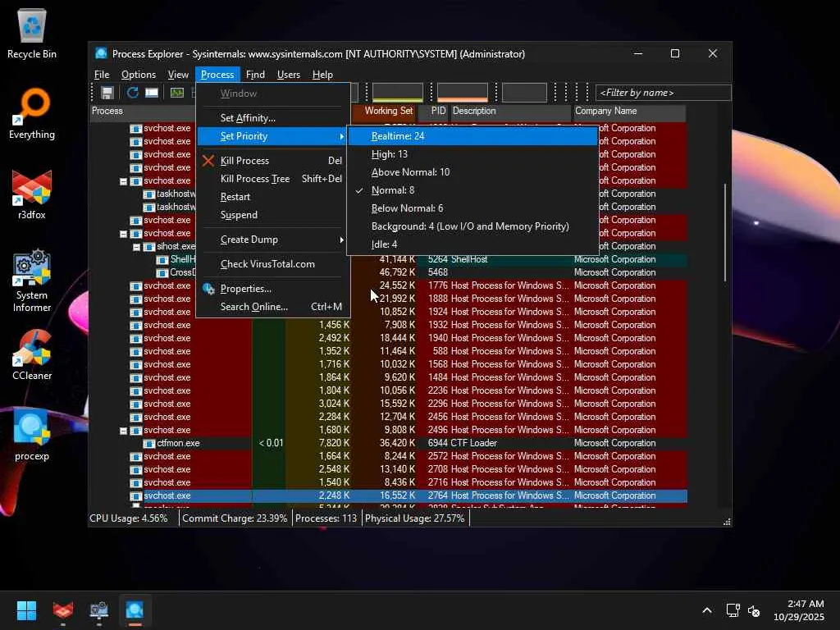Show hidden system tray icons
This screenshot has height=630, width=840.
click(707, 610)
